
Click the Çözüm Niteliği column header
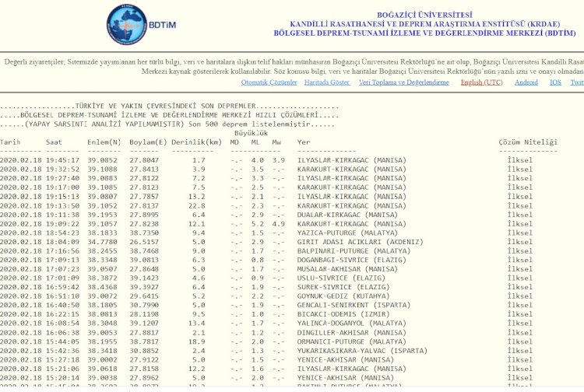[528, 142]
